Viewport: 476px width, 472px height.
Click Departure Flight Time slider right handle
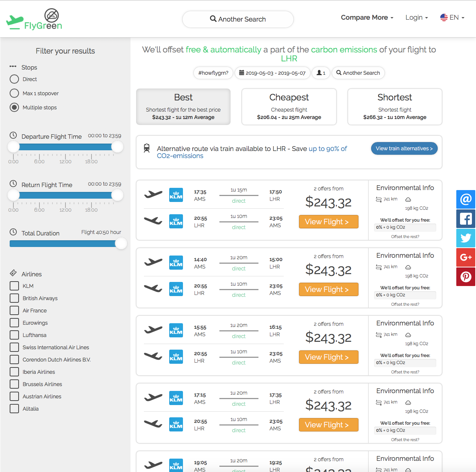(x=118, y=147)
